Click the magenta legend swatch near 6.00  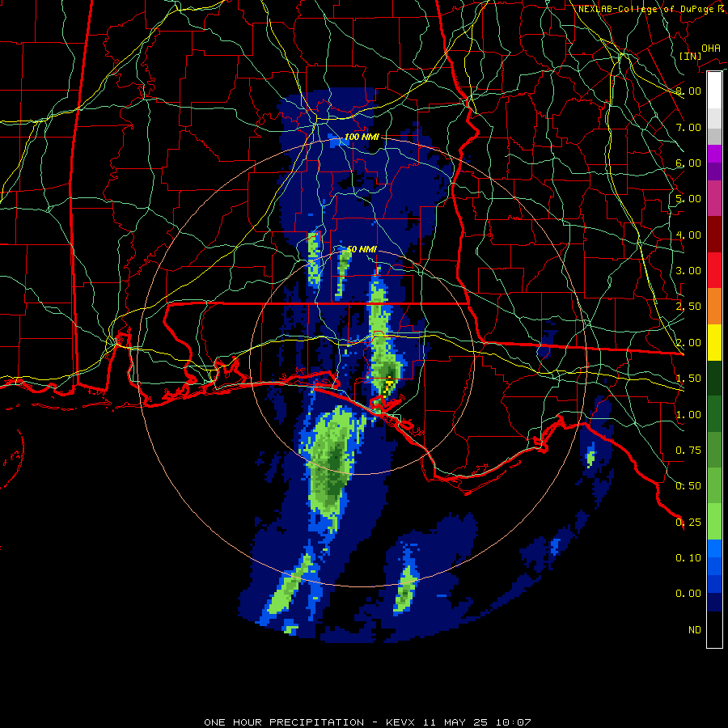click(714, 154)
